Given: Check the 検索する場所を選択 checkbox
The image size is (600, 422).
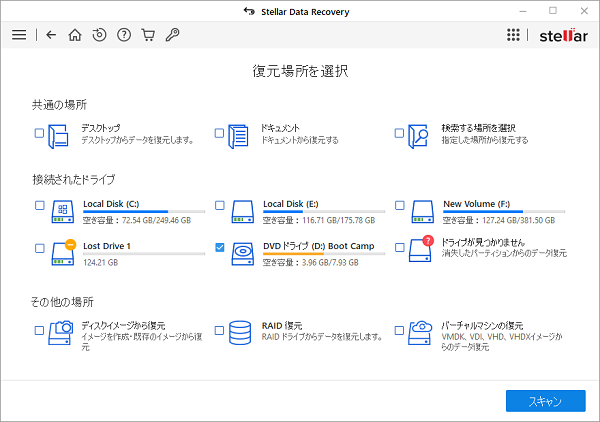Looking at the screenshot, I should pos(399,133).
